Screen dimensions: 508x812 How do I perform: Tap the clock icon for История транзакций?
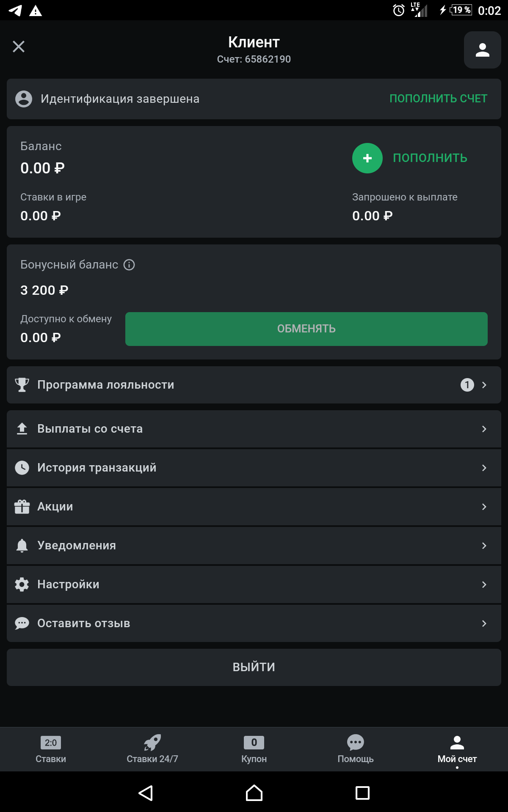coord(22,468)
